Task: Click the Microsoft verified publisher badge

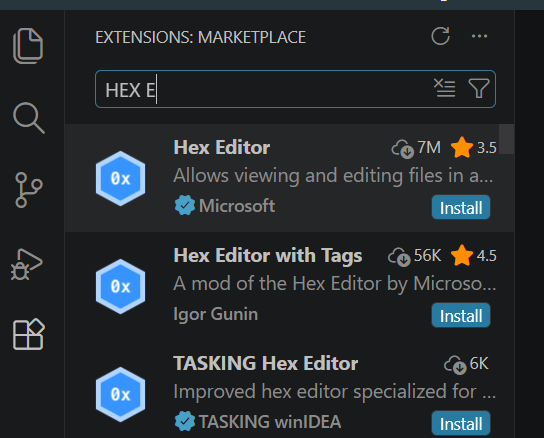Action: tap(185, 205)
